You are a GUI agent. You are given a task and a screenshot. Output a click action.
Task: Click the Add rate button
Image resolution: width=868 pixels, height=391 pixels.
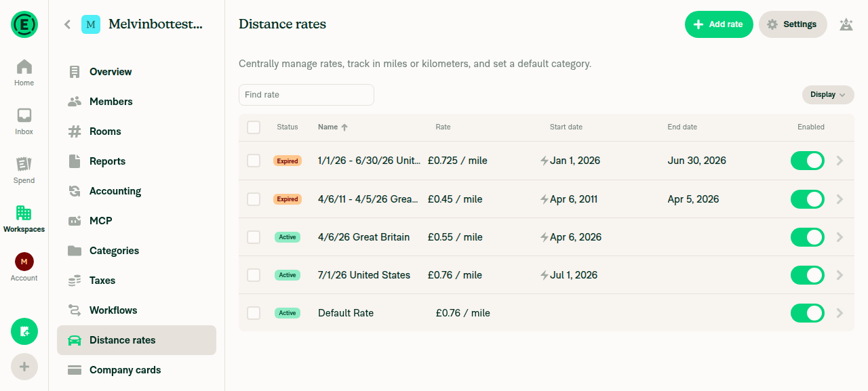point(719,24)
